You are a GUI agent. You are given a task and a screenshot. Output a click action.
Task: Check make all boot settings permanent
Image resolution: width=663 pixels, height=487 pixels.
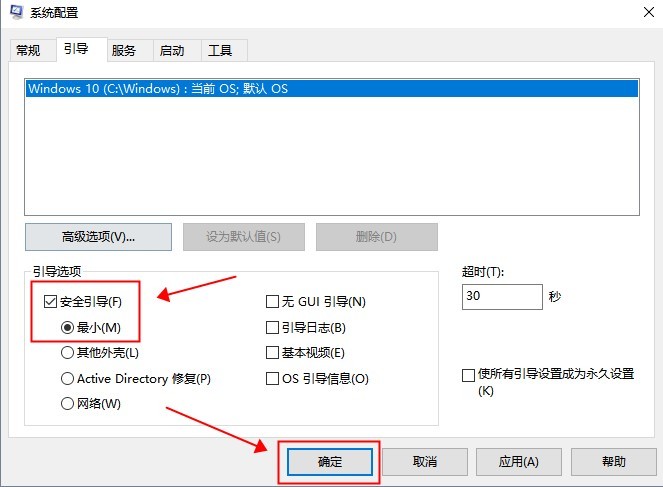point(468,375)
